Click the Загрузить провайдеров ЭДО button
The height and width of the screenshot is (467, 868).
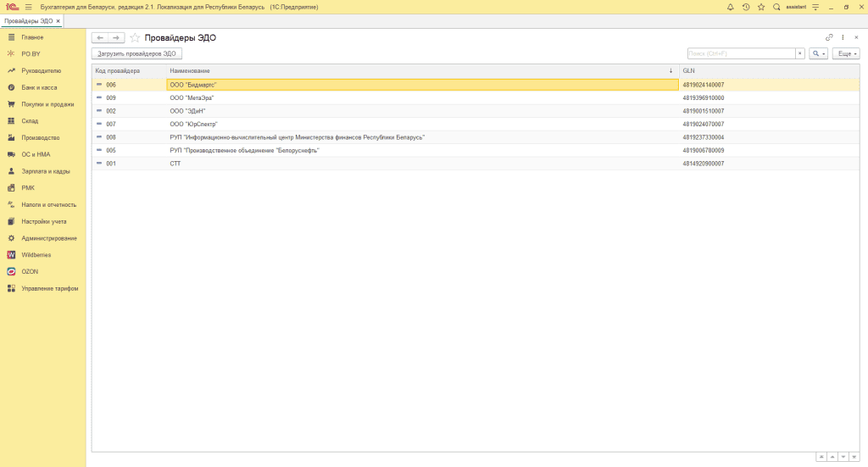[x=136, y=53]
